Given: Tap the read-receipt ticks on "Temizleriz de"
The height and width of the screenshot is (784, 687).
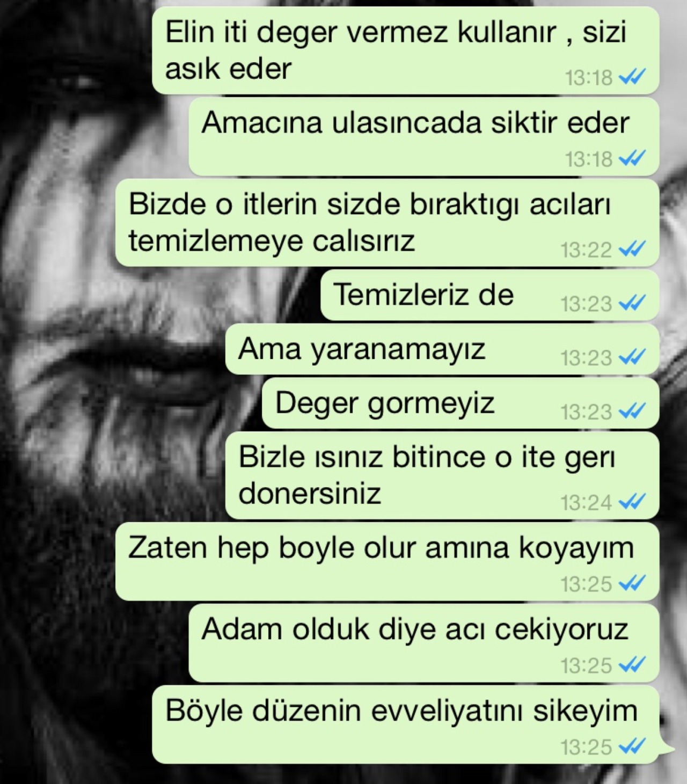Looking at the screenshot, I should [632, 304].
